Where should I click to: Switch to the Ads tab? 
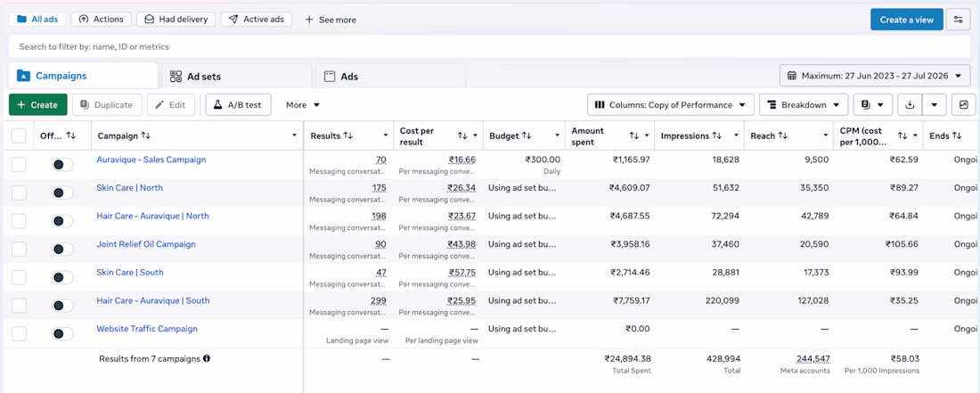point(390,77)
